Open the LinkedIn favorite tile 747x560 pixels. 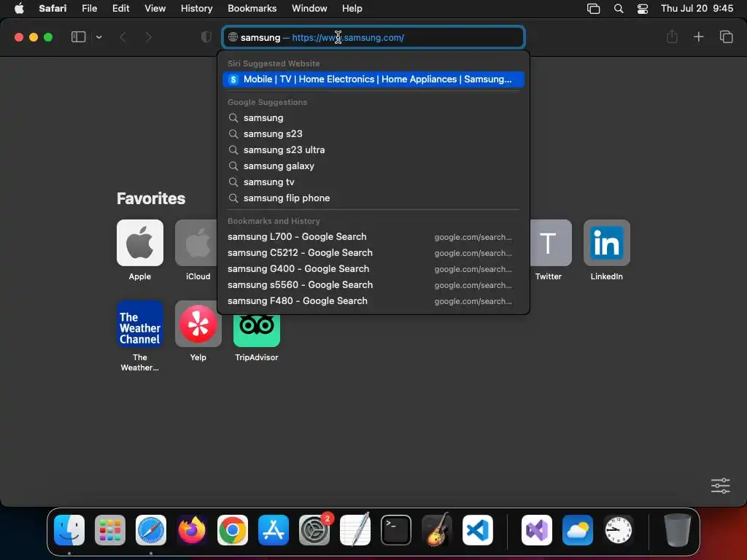coord(606,243)
